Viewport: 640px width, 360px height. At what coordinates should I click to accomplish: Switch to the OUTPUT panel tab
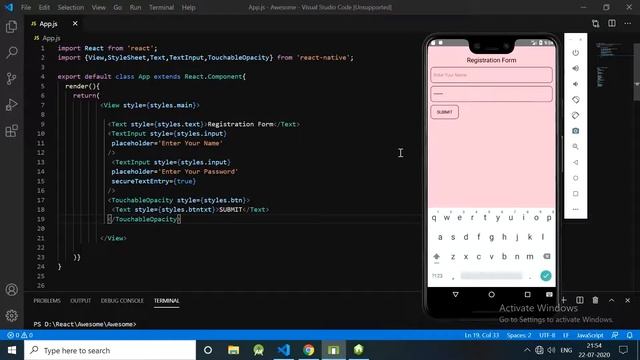(80, 301)
